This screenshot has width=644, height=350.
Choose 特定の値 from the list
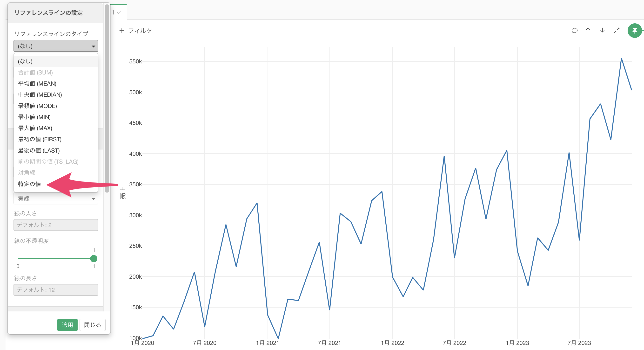(56, 184)
